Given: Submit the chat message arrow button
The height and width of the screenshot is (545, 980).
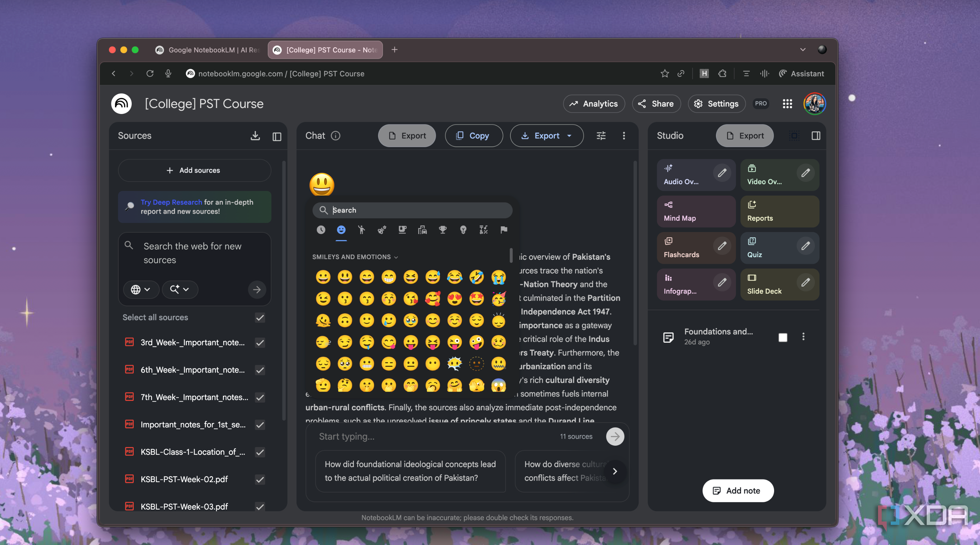Looking at the screenshot, I should (x=615, y=437).
